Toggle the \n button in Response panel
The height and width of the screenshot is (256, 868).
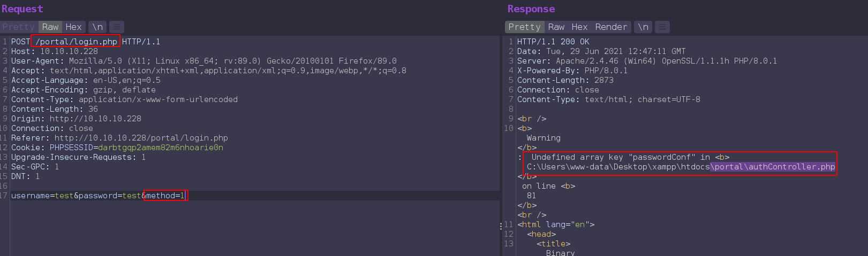pyautogui.click(x=643, y=27)
